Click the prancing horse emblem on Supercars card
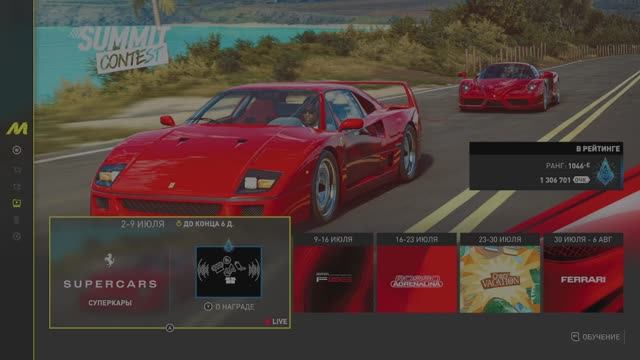This screenshot has height=360, width=640. tap(109, 260)
